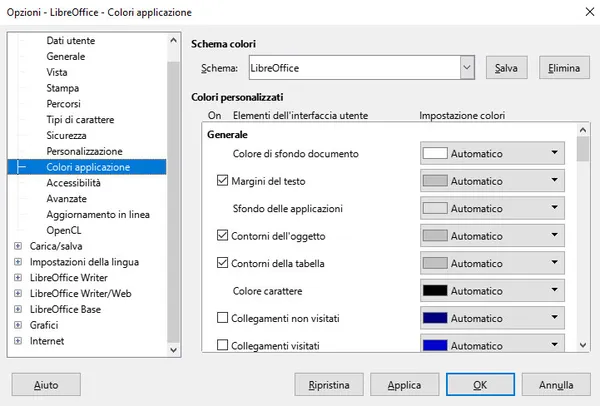Click the Colore di sfondo documento swatch
The image size is (600, 406).
pos(435,153)
